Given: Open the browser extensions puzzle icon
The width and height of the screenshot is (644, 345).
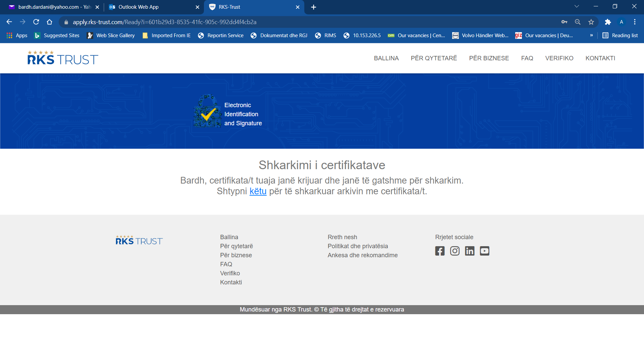Looking at the screenshot, I should (608, 22).
